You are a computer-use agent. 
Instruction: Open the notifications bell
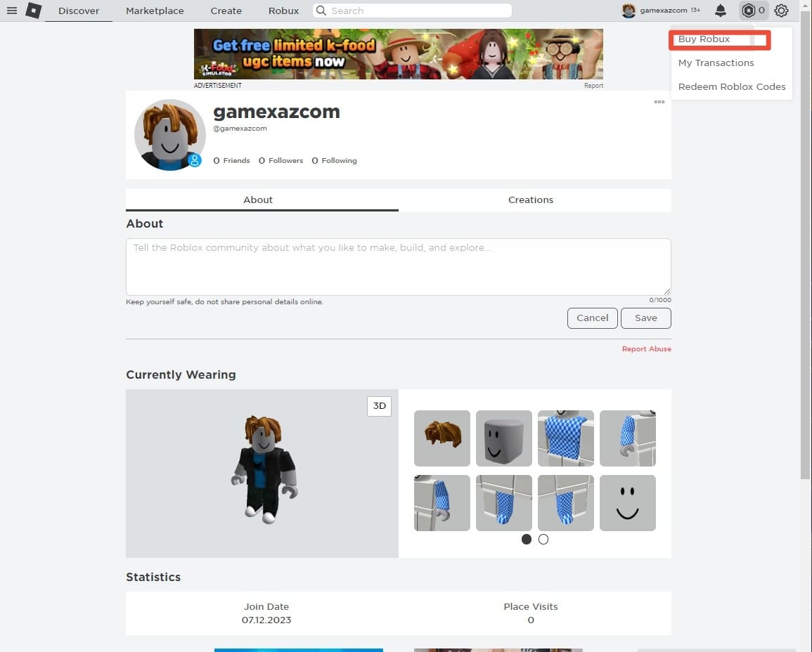721,11
